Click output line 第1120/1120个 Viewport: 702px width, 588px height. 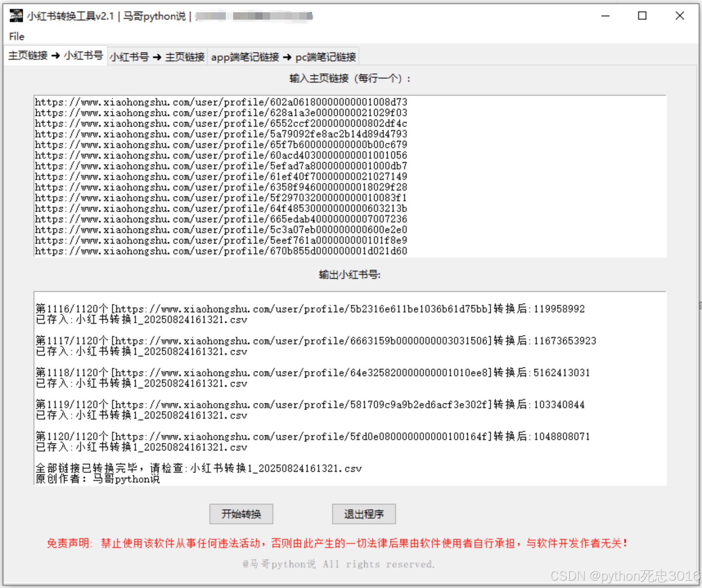(x=313, y=436)
